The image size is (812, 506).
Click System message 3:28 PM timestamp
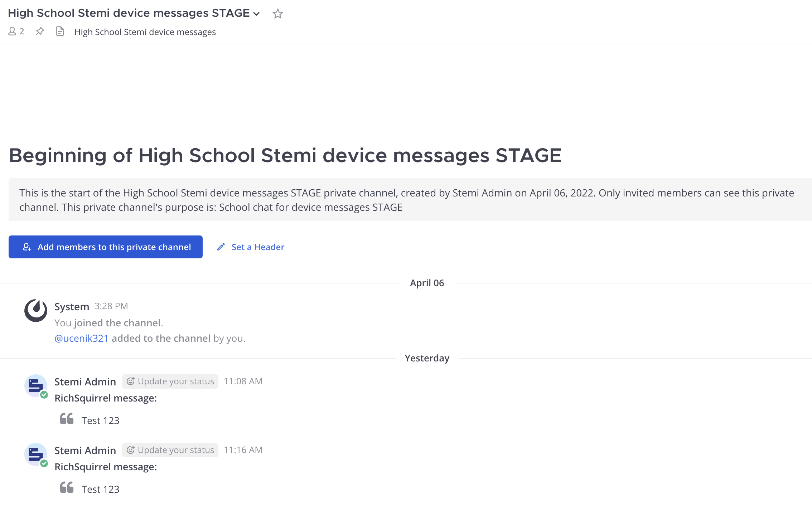(x=111, y=306)
